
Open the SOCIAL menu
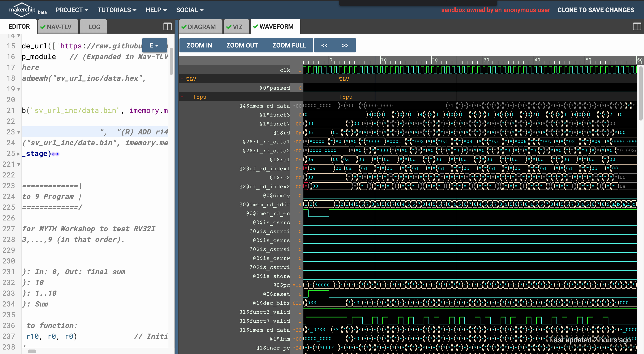tap(190, 10)
